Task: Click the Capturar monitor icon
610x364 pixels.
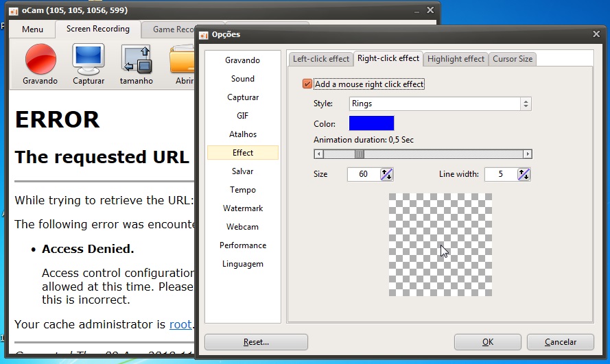Action: [88, 59]
